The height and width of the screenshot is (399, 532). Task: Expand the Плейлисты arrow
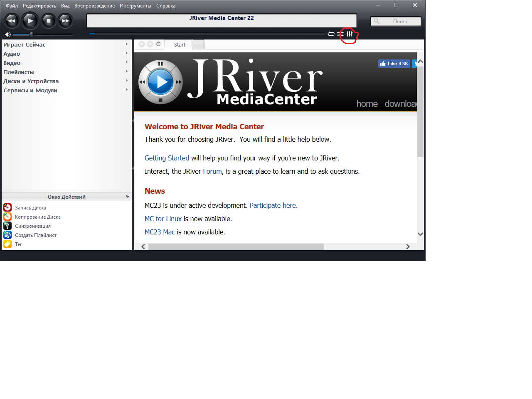[127, 71]
